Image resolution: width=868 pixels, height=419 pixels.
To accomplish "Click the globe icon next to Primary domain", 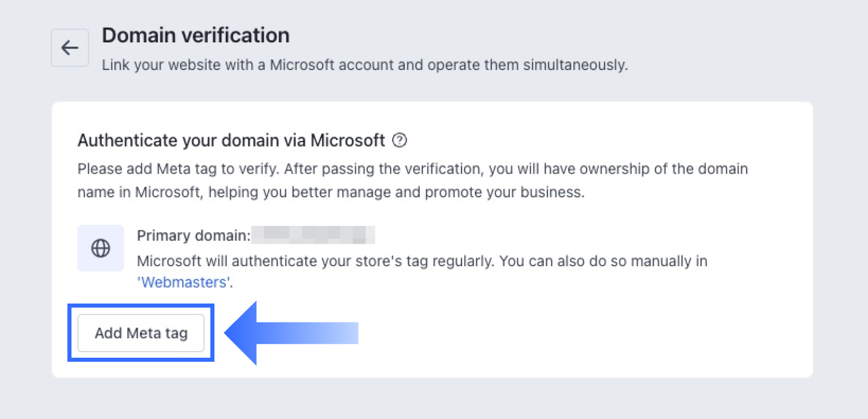I will 101,248.
